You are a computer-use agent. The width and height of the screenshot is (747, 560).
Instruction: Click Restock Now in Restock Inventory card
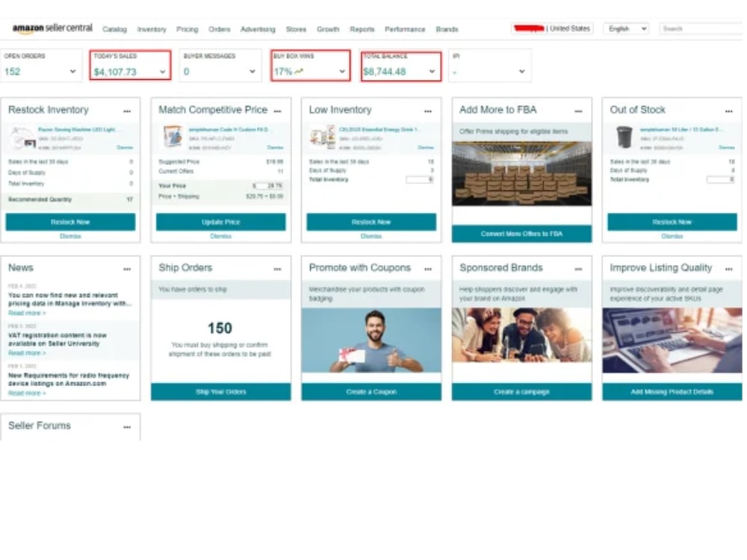70,222
